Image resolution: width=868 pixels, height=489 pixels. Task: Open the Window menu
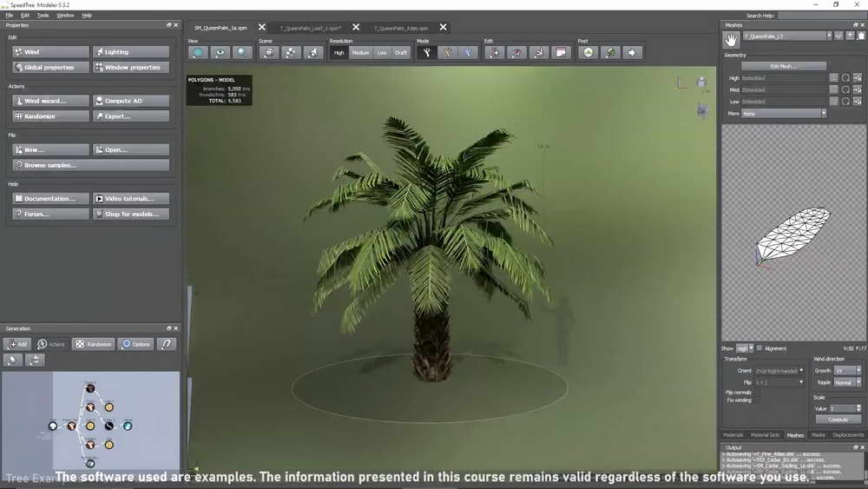65,16
